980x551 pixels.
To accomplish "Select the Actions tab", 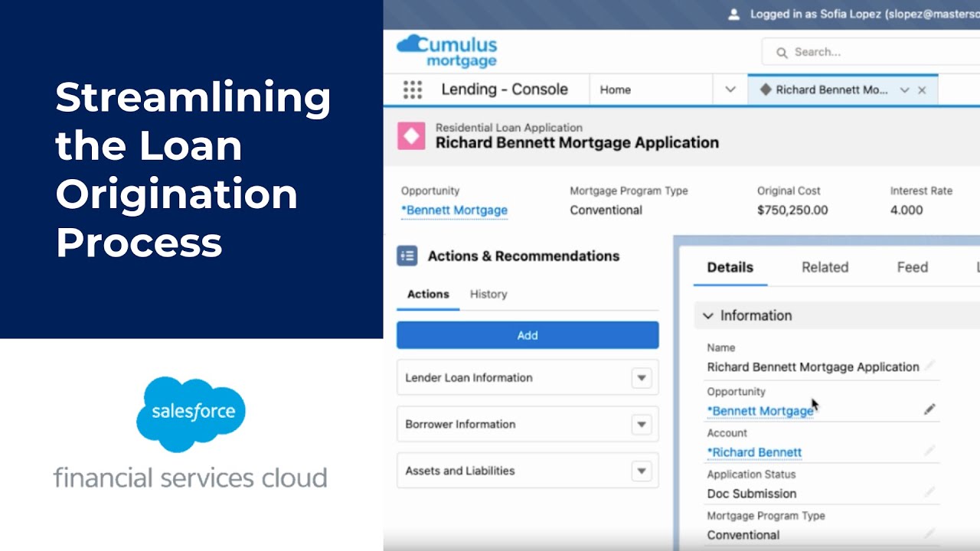I will click(x=428, y=294).
